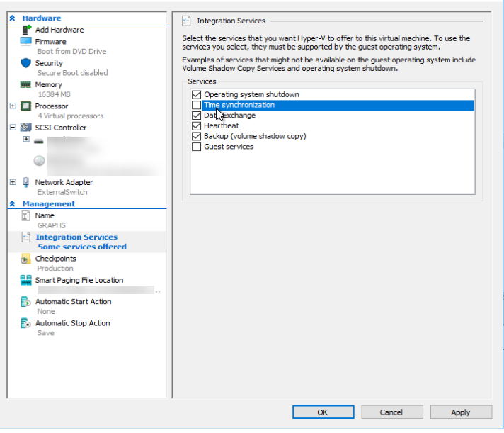Collapse the SCSI Controller node

(x=13, y=128)
